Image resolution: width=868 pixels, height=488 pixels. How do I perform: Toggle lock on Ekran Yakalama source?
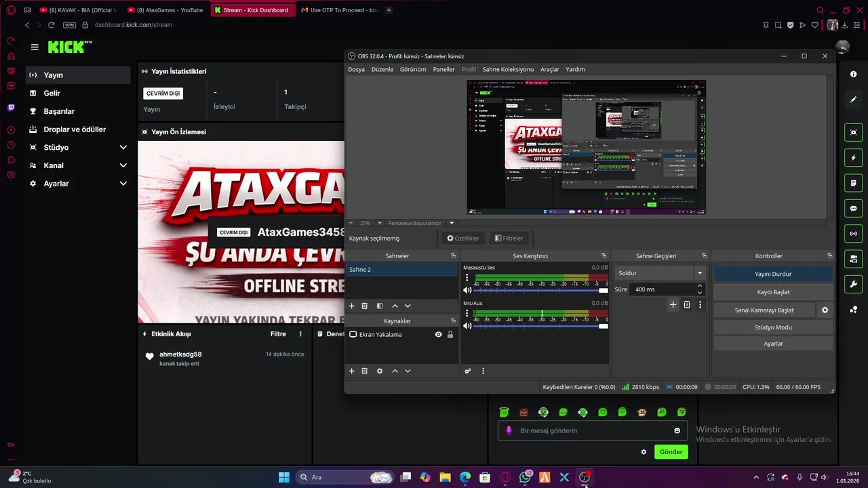(450, 334)
